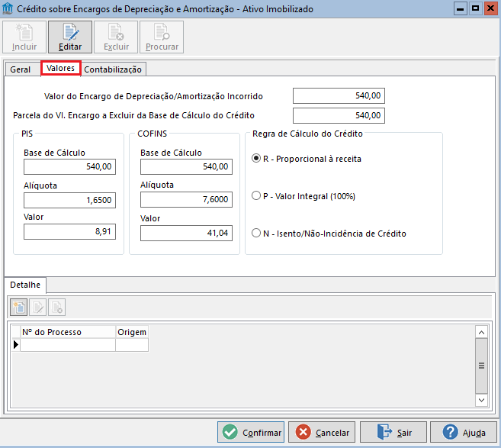
Task: Click the Origem column header
Action: tap(132, 332)
